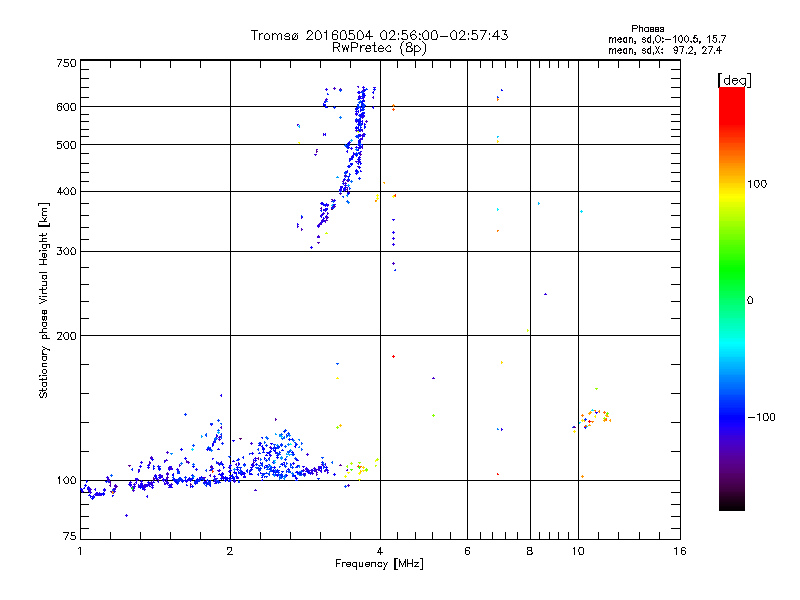Click the y-axis tick label "200"
Screen dimensions: 800x600
click(x=67, y=336)
